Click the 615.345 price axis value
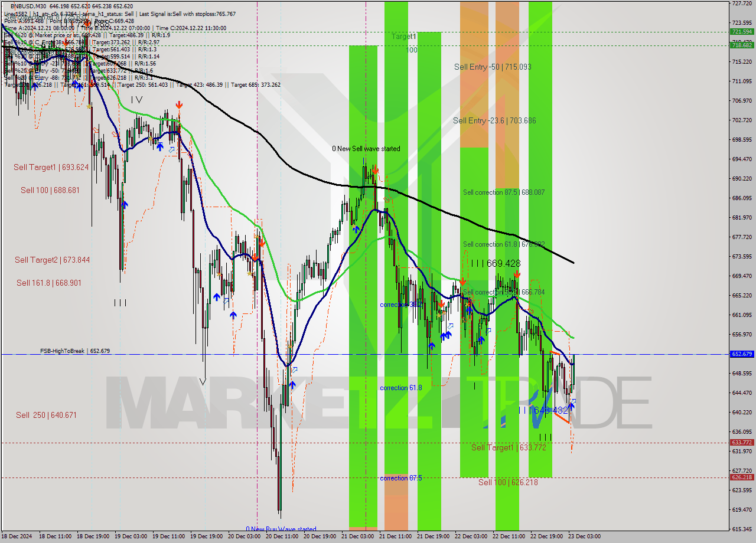This screenshot has width=756, height=543. click(742, 529)
